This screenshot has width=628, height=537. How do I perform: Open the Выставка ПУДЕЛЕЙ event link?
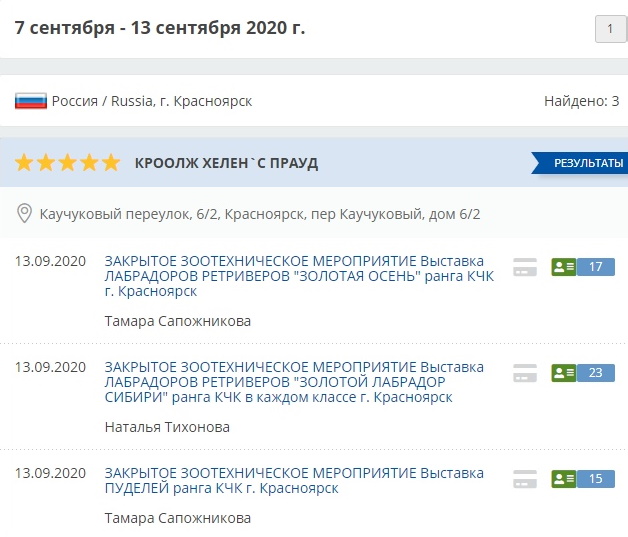[293, 480]
